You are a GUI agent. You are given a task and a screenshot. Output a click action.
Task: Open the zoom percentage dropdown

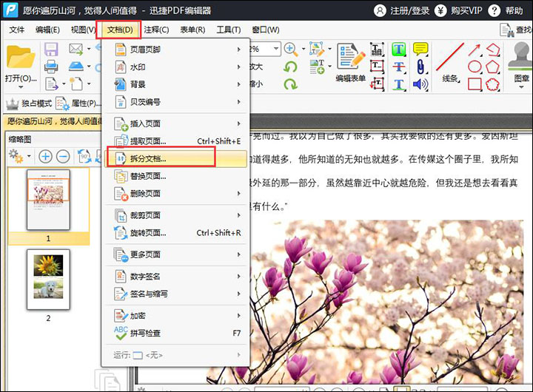[276, 49]
